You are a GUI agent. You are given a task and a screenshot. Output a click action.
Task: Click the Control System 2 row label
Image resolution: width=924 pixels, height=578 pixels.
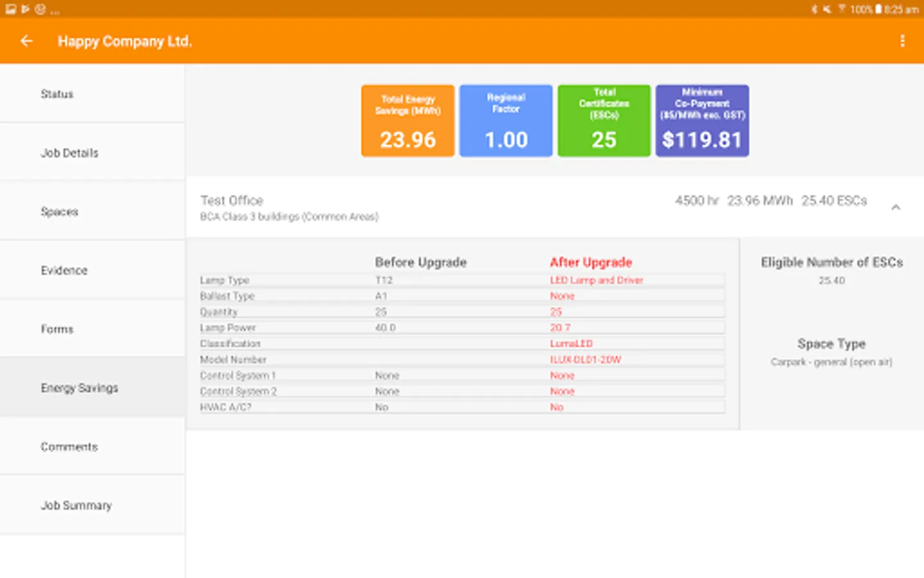238,391
